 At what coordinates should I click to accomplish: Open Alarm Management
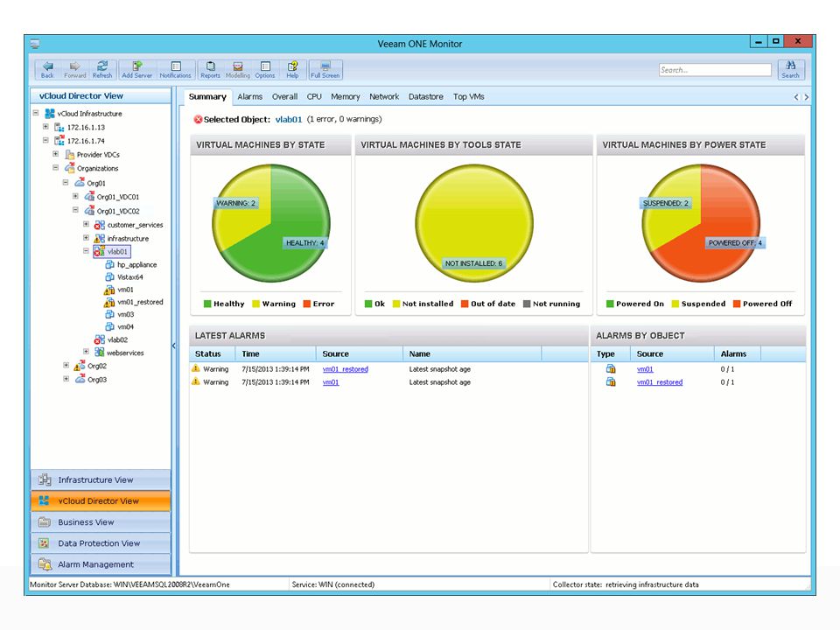coord(101,564)
